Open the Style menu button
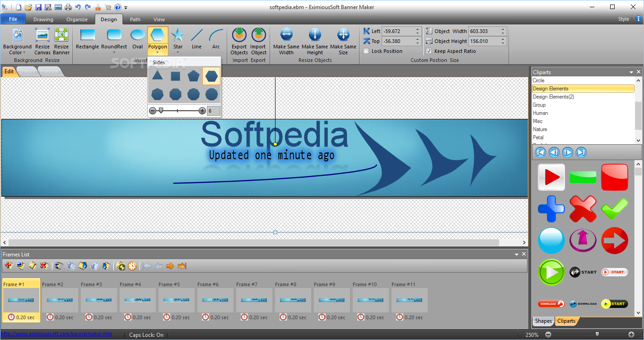The width and height of the screenshot is (644, 340). [624, 19]
